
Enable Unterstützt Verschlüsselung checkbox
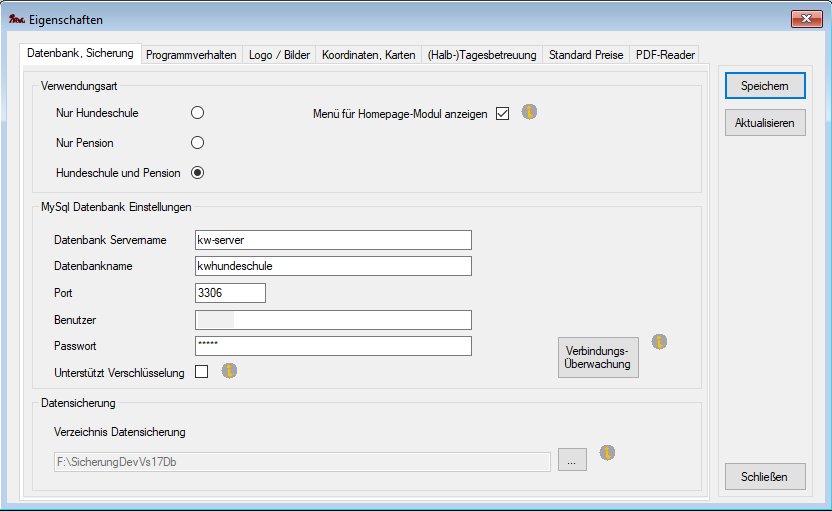point(202,373)
